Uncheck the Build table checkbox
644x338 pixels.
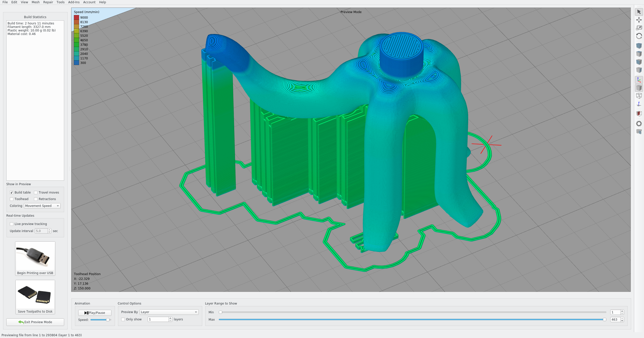[x=12, y=193]
